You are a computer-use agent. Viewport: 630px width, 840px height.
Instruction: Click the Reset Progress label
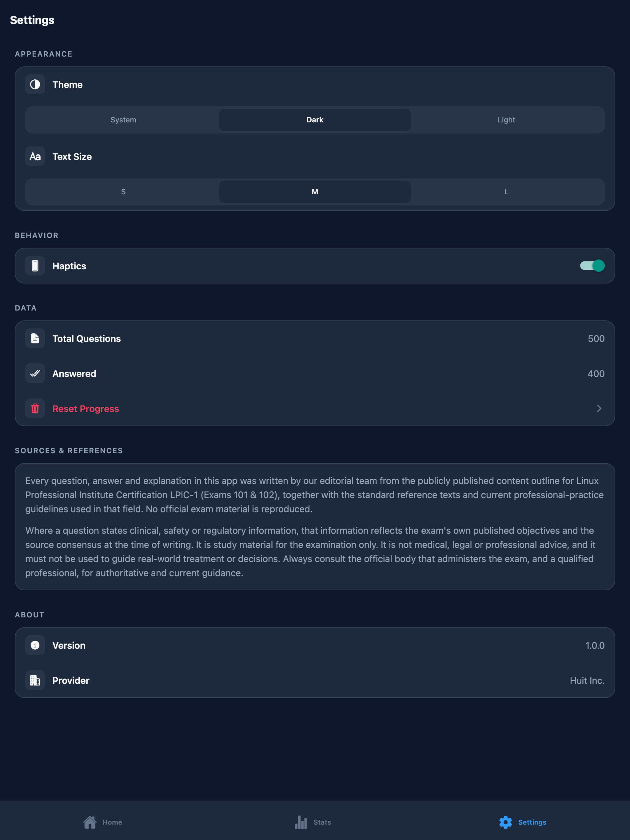point(86,409)
